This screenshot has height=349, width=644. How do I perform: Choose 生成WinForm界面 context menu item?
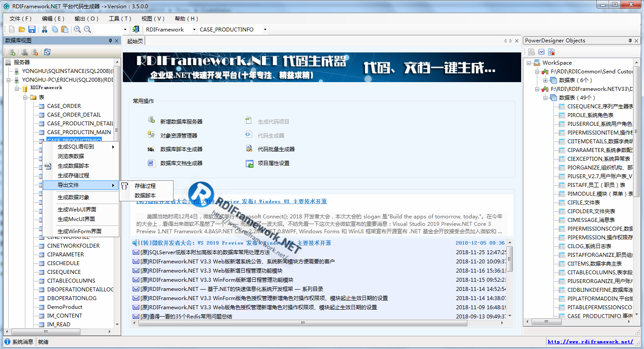coord(80,231)
